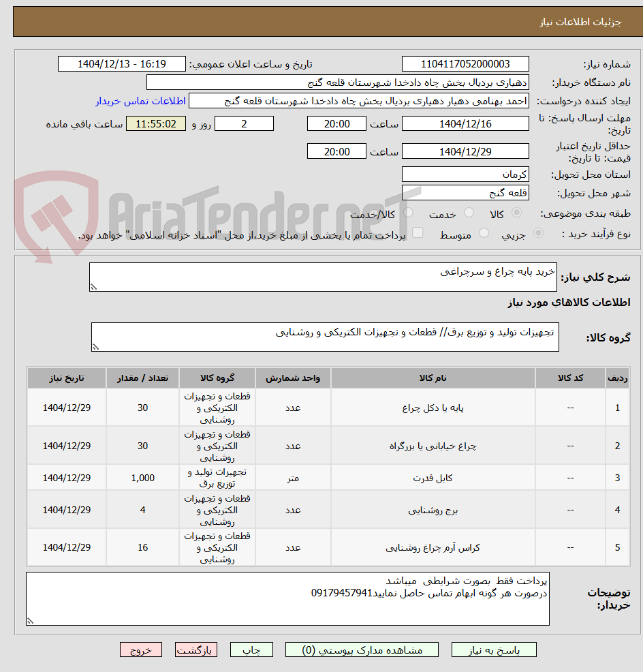This screenshot has width=643, height=672.
Task: Click the row number 4 cell
Action: click(x=617, y=510)
